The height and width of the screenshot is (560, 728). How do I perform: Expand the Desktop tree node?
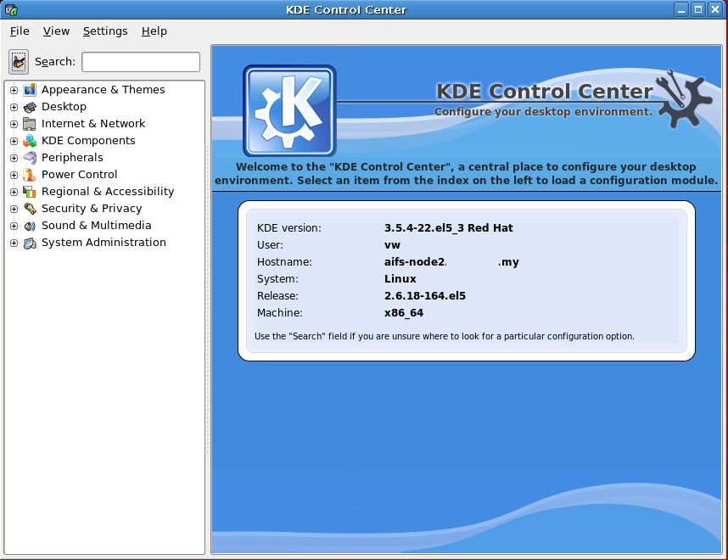point(14,107)
